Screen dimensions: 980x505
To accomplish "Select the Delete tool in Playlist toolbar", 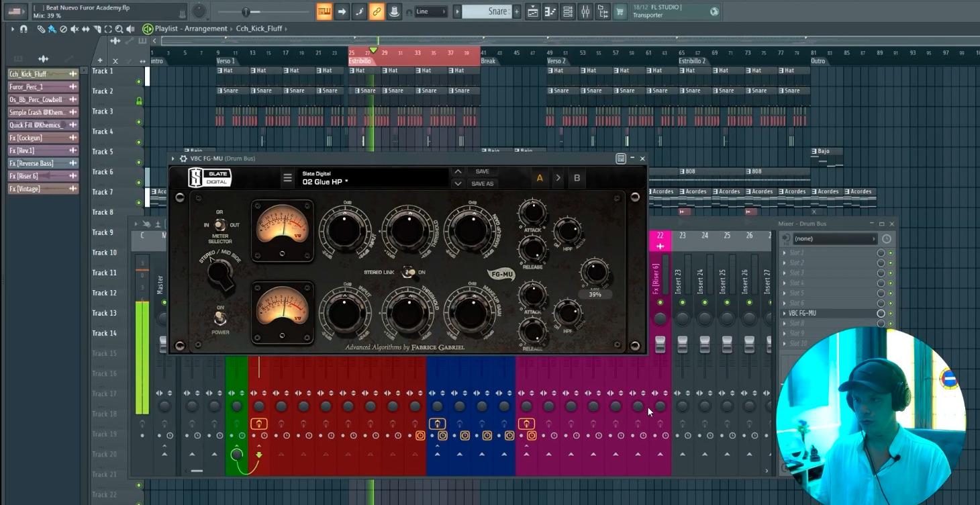I will [63, 29].
